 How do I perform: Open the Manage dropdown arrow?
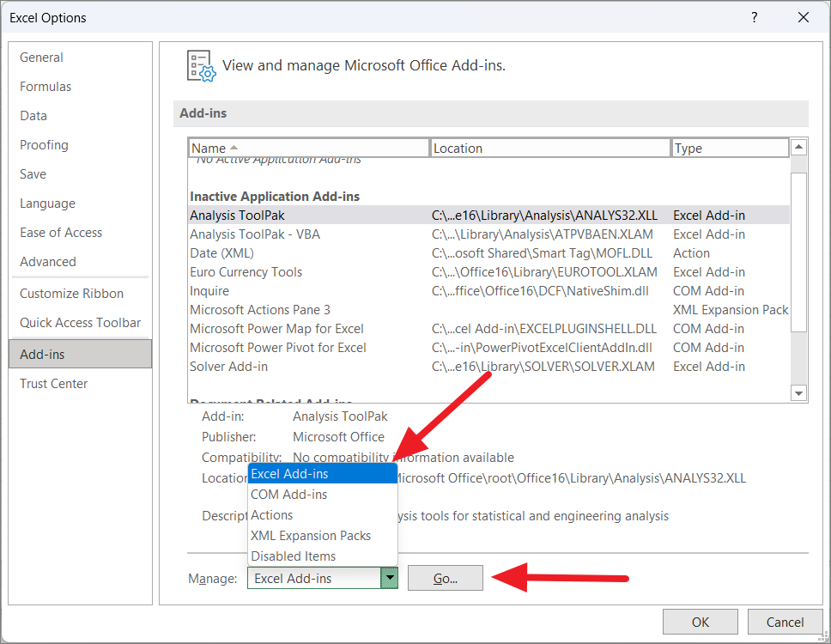391,579
